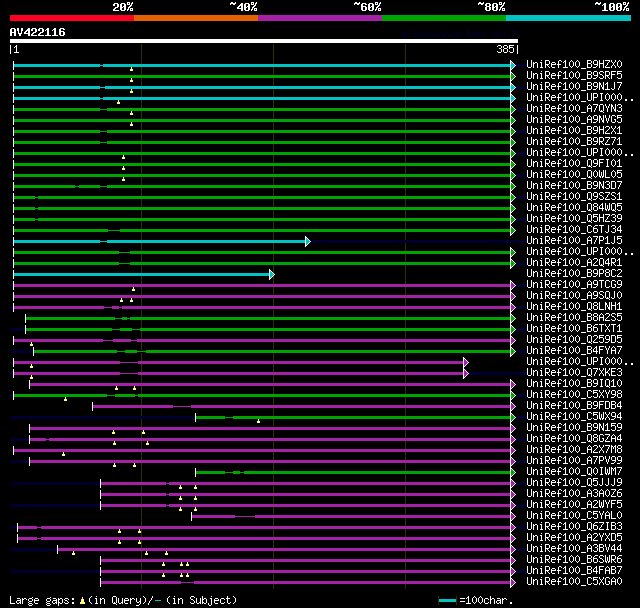Click the UniRef100_B8A2S5 label
This screenshot has height=608, width=640.
pos(574,318)
